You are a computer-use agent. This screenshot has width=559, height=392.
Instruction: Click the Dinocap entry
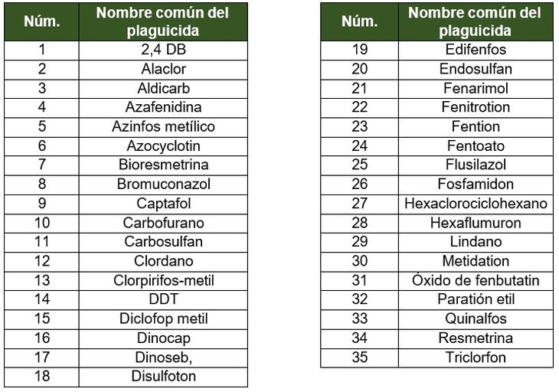click(x=163, y=338)
